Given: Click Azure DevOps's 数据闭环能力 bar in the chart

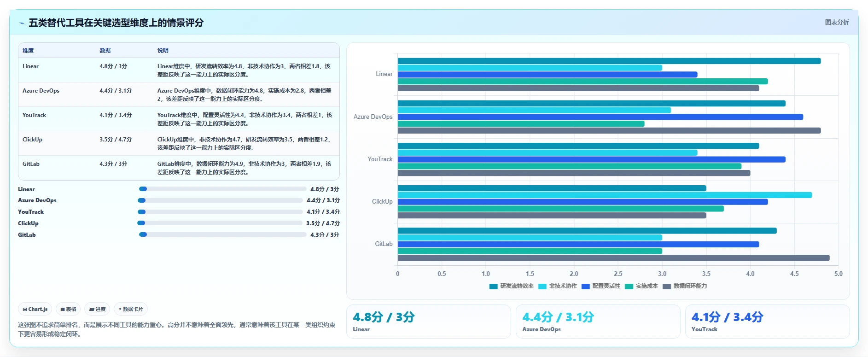Looking at the screenshot, I should pyautogui.click(x=609, y=131).
